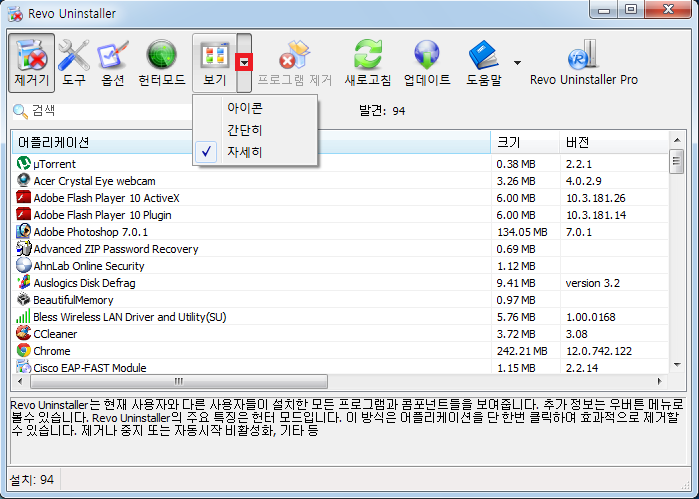Click the Auslogics Disk Defrag icon

tap(23, 282)
